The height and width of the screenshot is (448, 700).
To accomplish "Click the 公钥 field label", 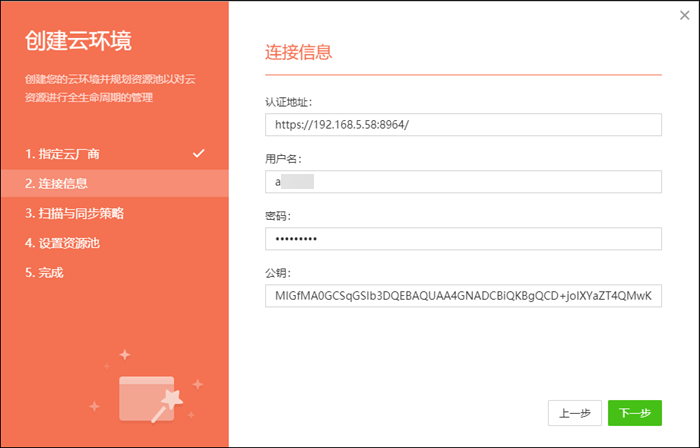I will tap(277, 272).
